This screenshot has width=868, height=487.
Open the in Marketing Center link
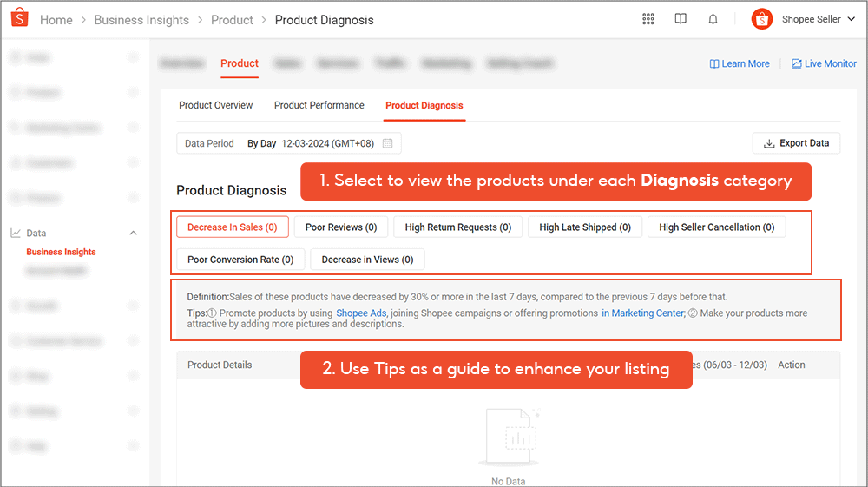642,313
